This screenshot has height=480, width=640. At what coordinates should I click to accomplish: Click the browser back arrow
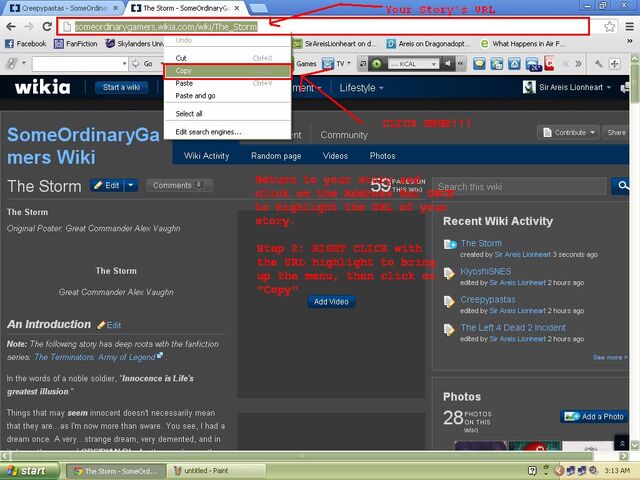pos(11,27)
